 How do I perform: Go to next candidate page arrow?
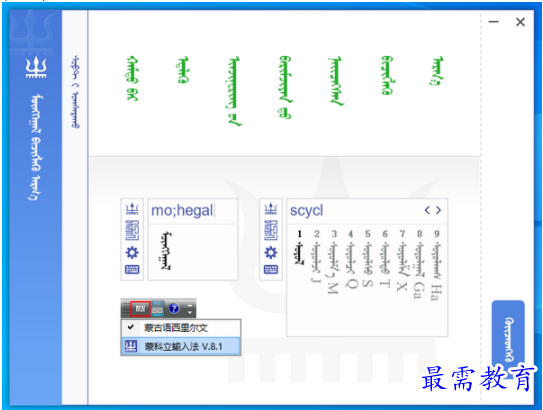pyautogui.click(x=438, y=210)
